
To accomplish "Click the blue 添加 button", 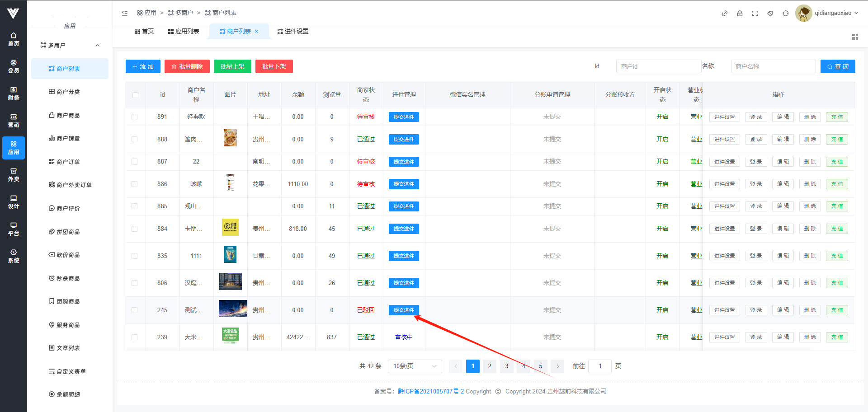I will click(143, 66).
